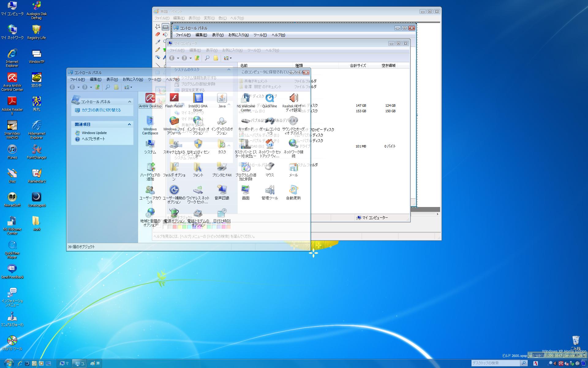Open 編集(E) menu in front コントロール パネル

tap(96, 79)
